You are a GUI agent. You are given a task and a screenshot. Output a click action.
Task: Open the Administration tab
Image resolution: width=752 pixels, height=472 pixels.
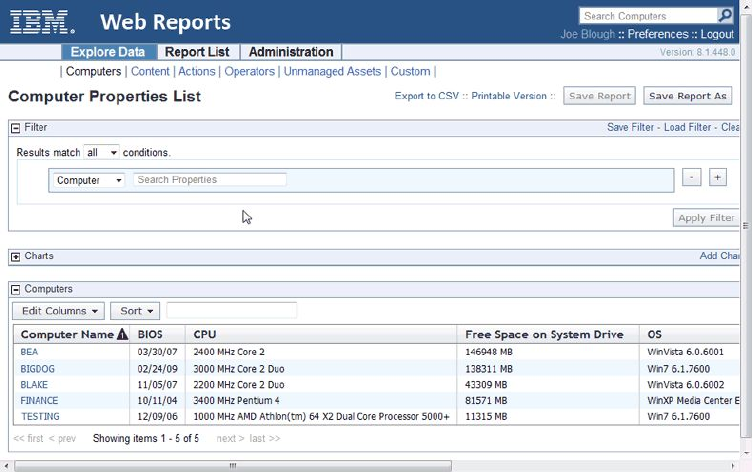(x=291, y=52)
